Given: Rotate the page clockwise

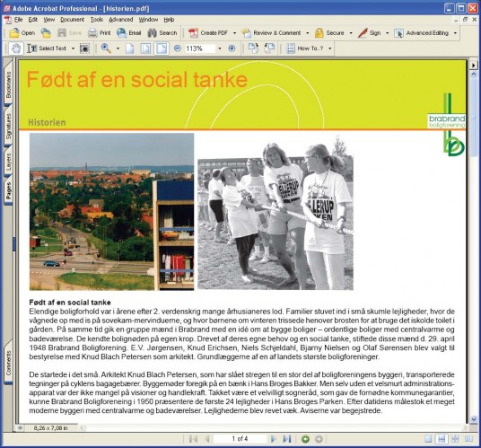Looking at the screenshot, I should tap(253, 48).
